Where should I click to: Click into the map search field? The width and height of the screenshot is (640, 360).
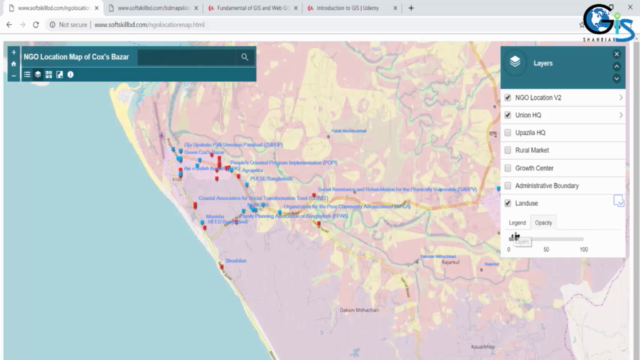pyautogui.click(x=187, y=57)
